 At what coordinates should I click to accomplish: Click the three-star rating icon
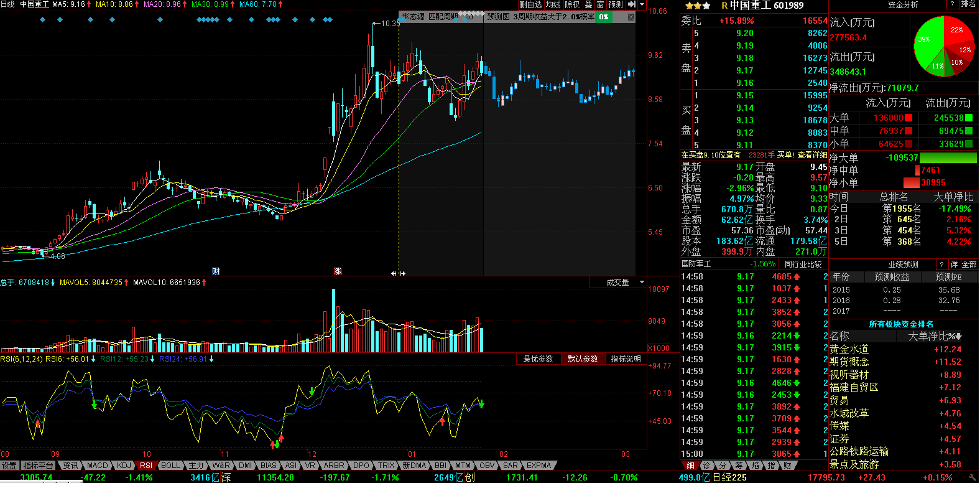coord(697,6)
